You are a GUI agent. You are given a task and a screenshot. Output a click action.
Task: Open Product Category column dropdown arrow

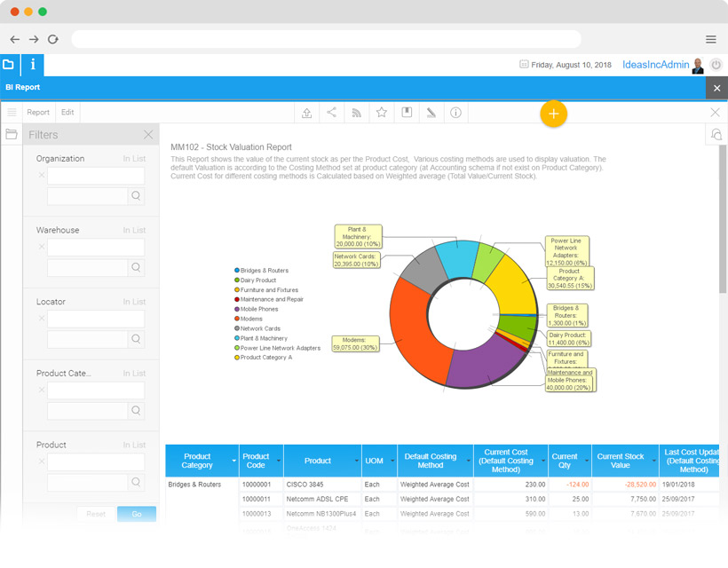(233, 461)
